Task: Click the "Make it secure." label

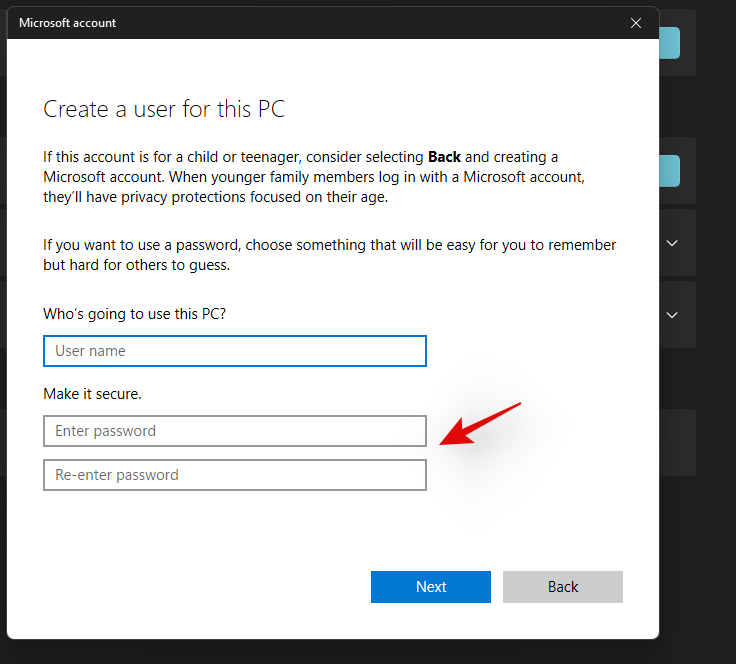Action: point(92,394)
